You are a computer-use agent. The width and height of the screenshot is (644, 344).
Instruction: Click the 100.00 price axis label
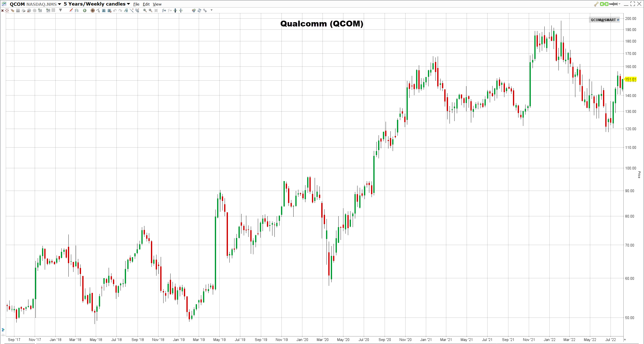630,168
